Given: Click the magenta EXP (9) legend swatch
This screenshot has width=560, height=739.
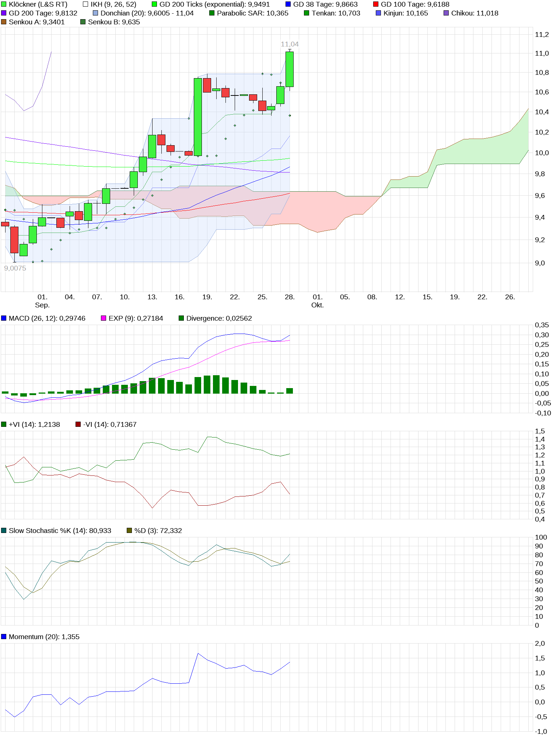Looking at the screenshot, I should click(x=104, y=318).
